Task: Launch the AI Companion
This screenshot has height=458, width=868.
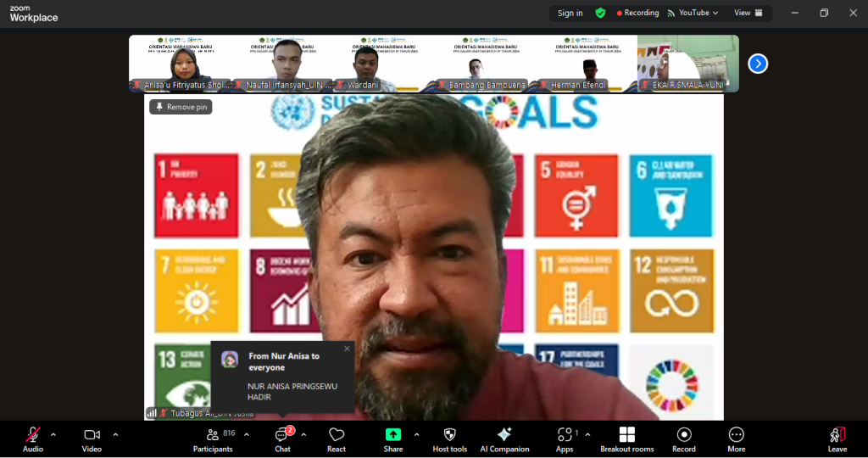Action: tap(504, 438)
